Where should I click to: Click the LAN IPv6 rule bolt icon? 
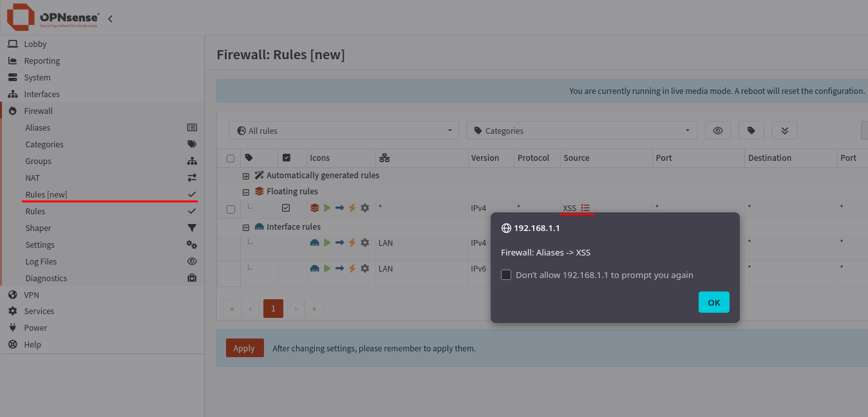tap(352, 268)
